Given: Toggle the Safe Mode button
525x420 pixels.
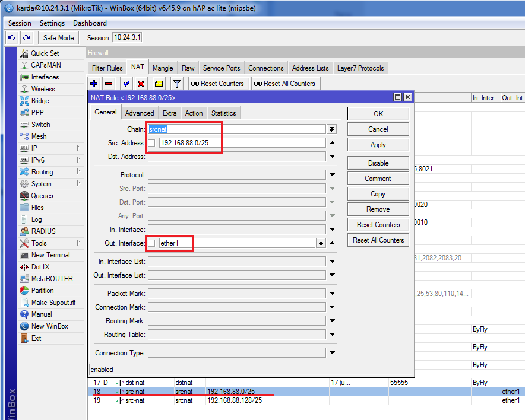Looking at the screenshot, I should coord(59,37).
